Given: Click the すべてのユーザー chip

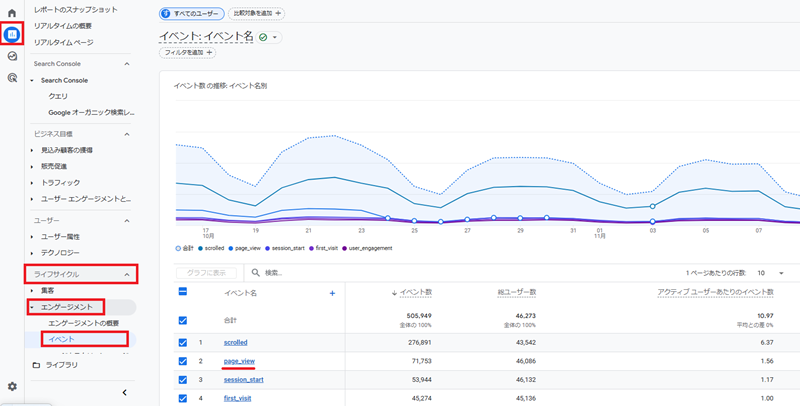Looking at the screenshot, I should coord(192,14).
